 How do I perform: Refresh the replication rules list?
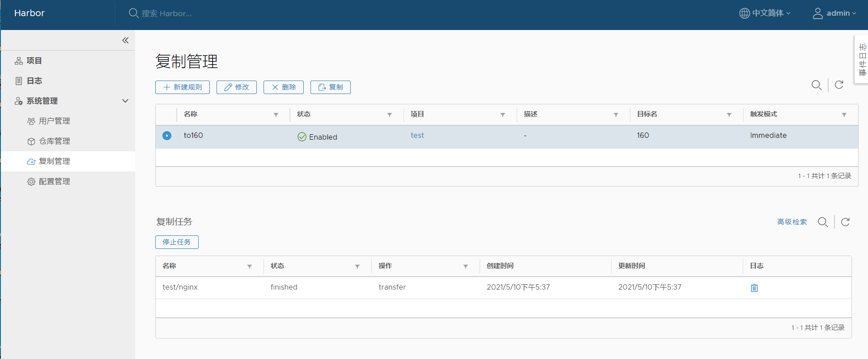[x=839, y=85]
